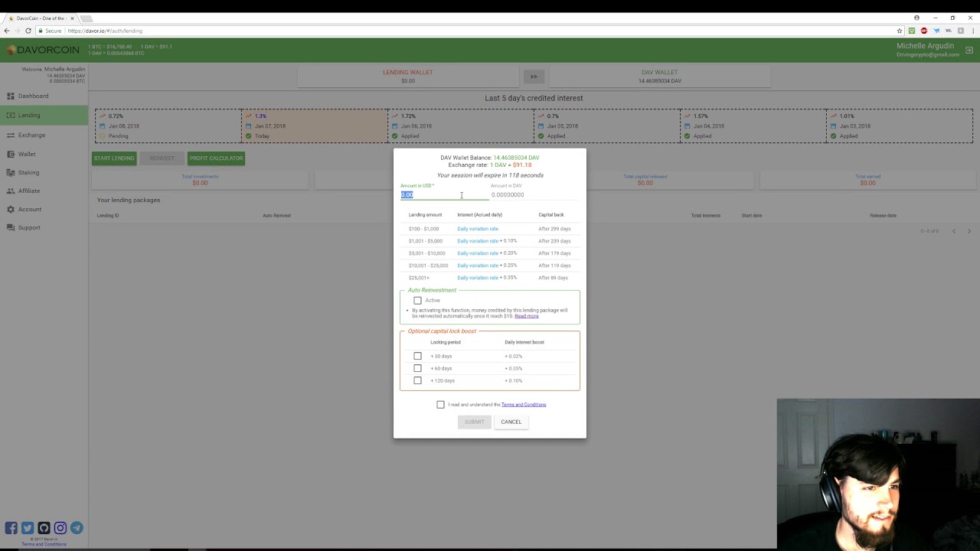Image resolution: width=980 pixels, height=551 pixels.
Task: Click the Account gear icon
Action: click(11, 210)
